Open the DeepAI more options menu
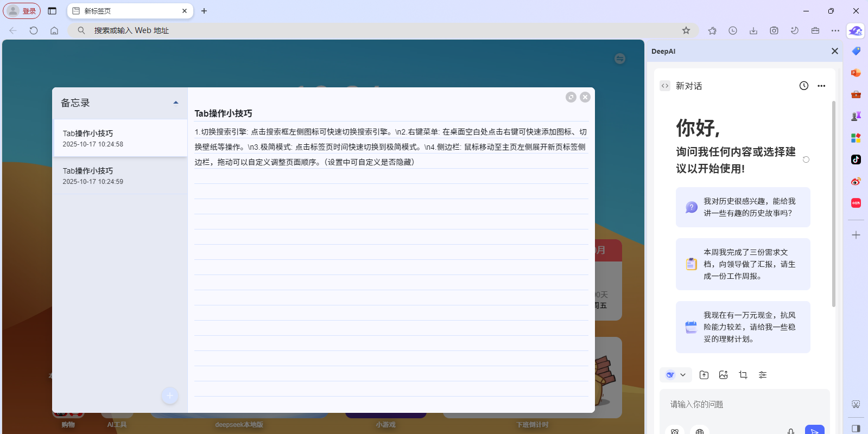868x434 pixels. [821, 86]
